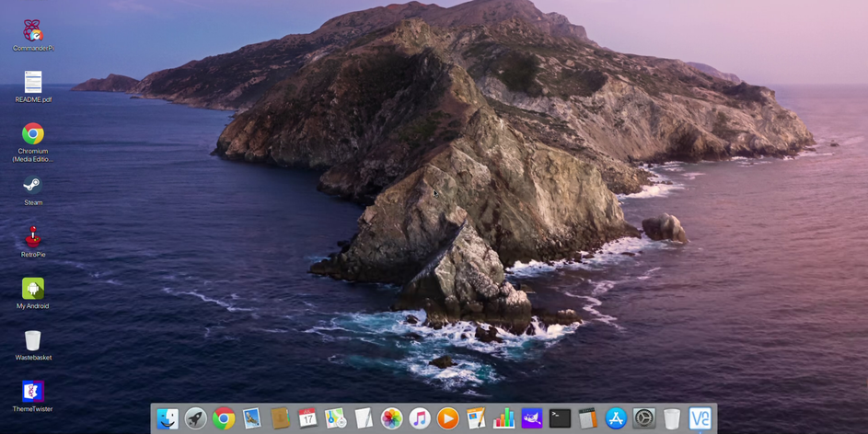Open the App Store icon in dock
The image size is (868, 434).
tap(616, 418)
